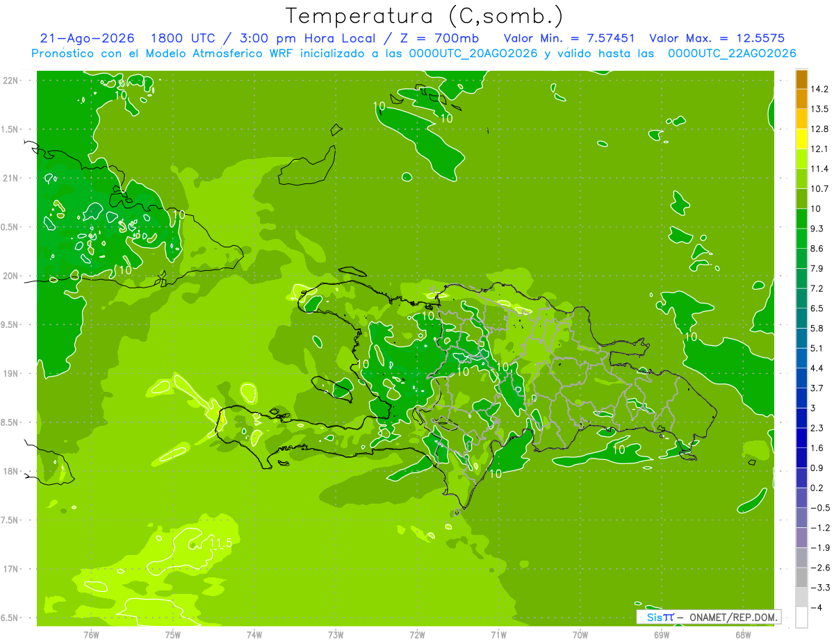
Task: Click the '-1.9' colorbar value
Action: [819, 547]
